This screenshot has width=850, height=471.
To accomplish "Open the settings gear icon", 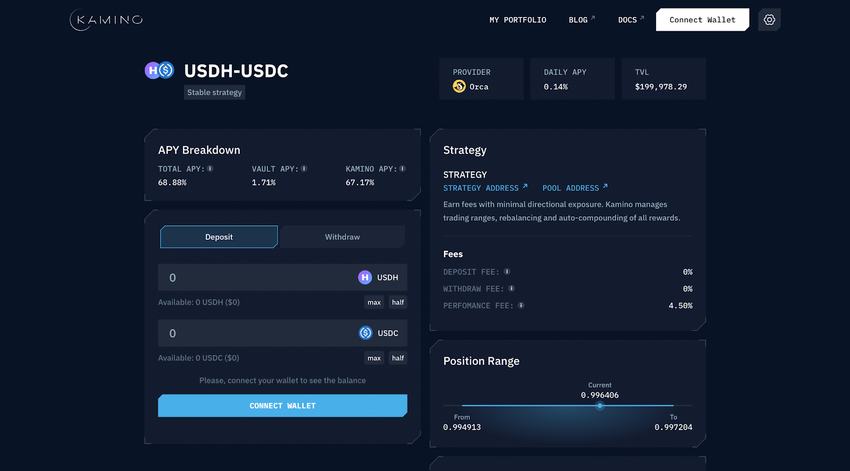I will (769, 20).
